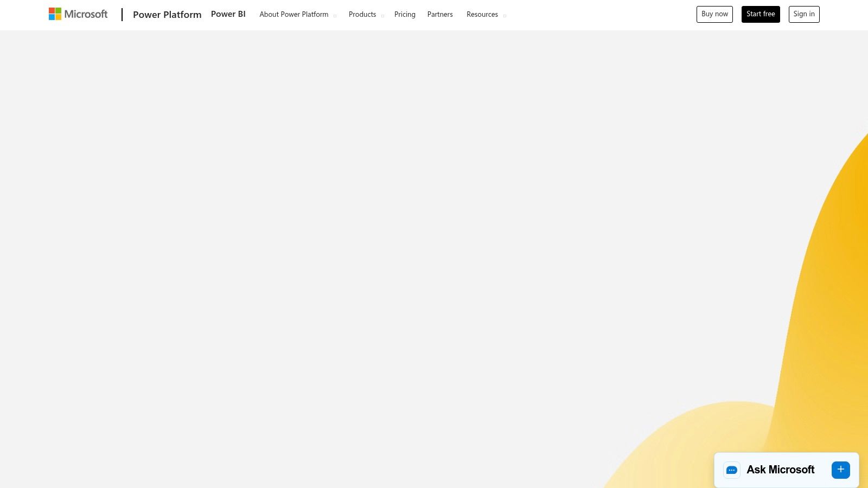Open the Pricing menu item
868x488 pixels.
405,14
